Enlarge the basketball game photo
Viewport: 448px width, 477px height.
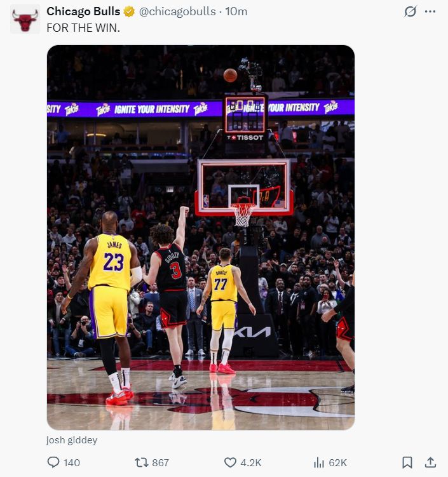[200, 237]
